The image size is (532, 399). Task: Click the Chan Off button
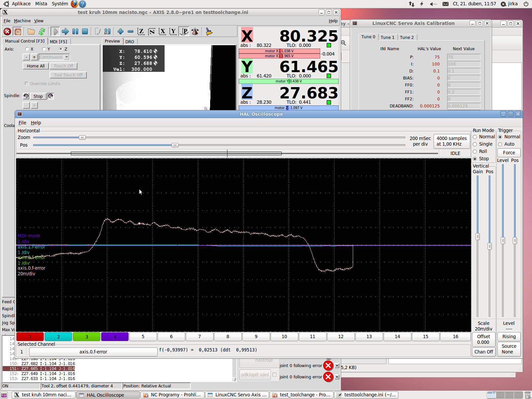[x=483, y=352]
